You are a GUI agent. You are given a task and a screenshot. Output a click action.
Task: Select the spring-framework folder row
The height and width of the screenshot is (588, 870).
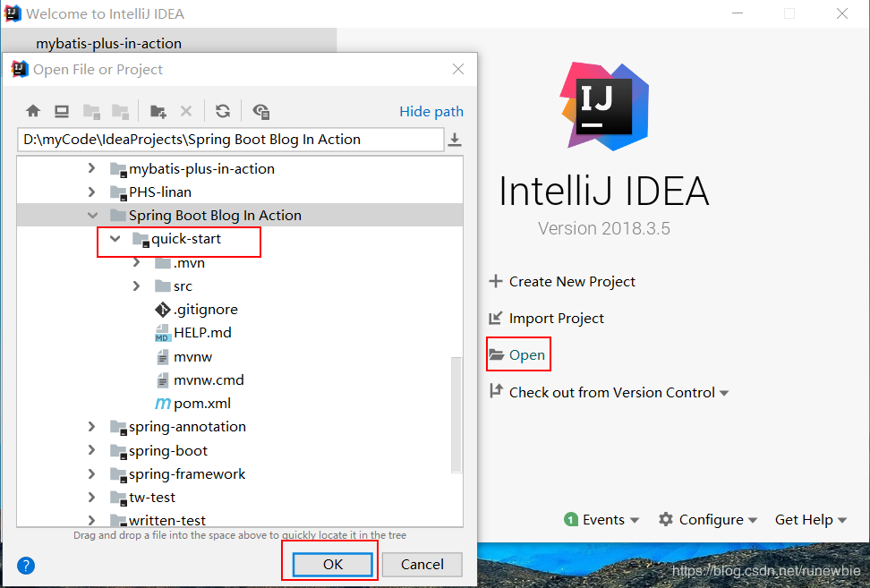pyautogui.click(x=240, y=473)
